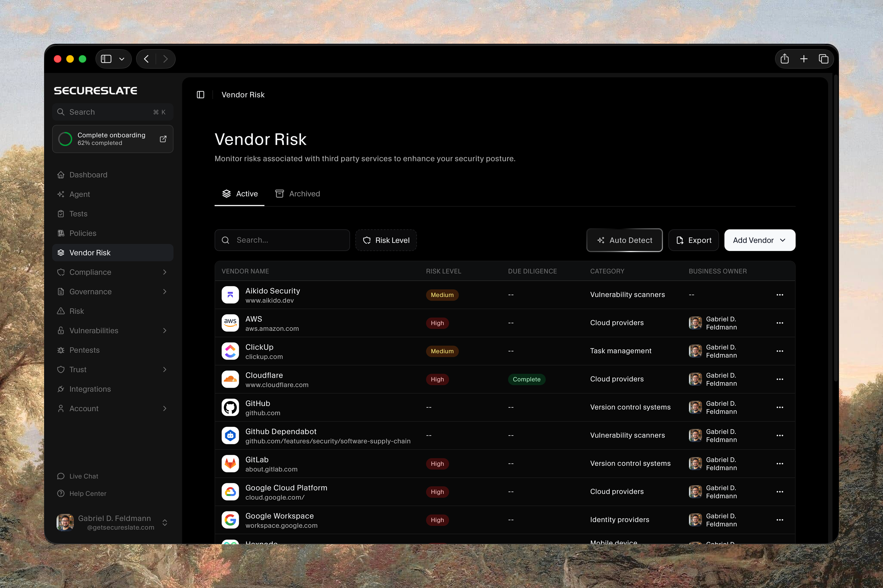Expand the Governance section chevron
This screenshot has width=883, height=588.
click(x=165, y=292)
